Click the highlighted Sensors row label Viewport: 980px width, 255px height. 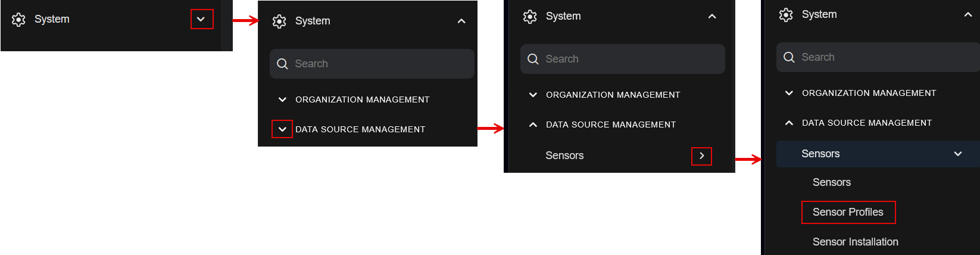[x=820, y=154]
